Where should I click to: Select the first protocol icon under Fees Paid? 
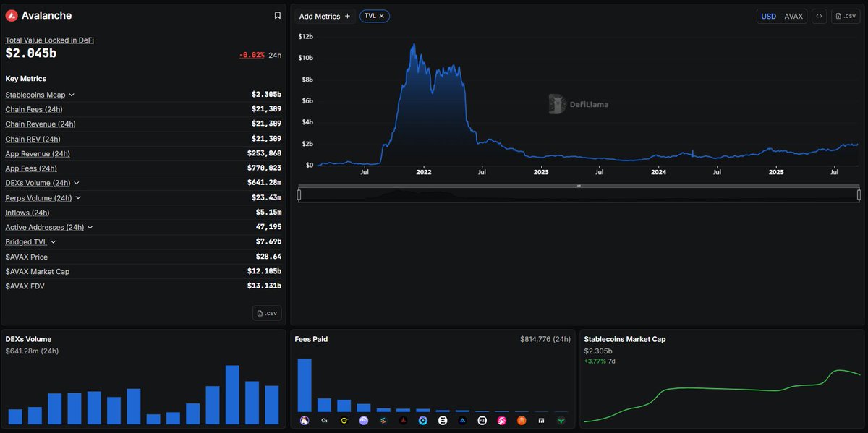point(305,420)
